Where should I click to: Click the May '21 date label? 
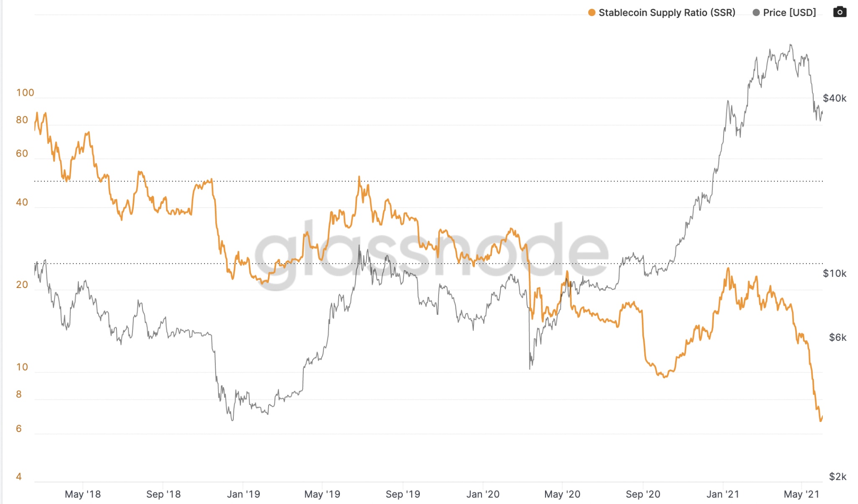coord(801,494)
